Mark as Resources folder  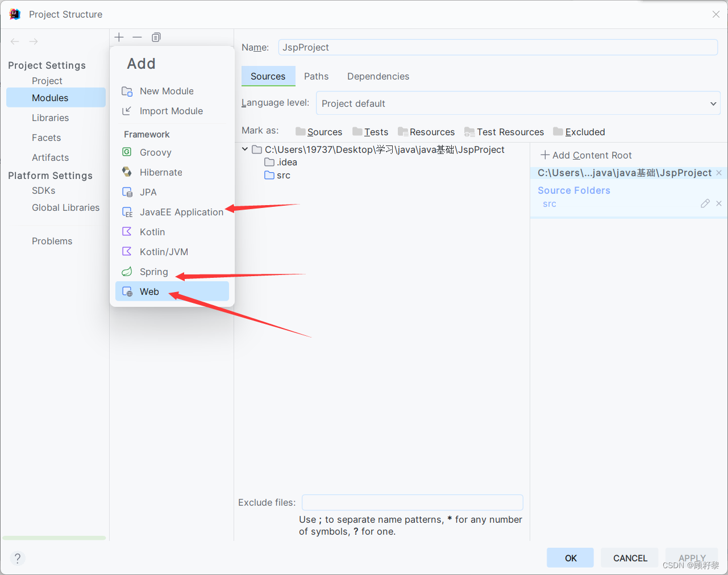(x=426, y=132)
